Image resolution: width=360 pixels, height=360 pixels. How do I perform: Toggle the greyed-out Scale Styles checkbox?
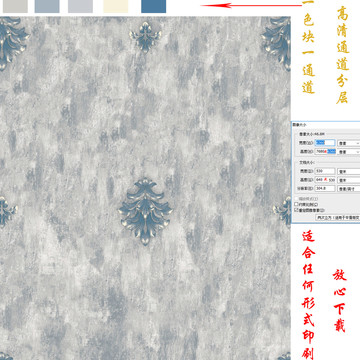[x=296, y=199]
